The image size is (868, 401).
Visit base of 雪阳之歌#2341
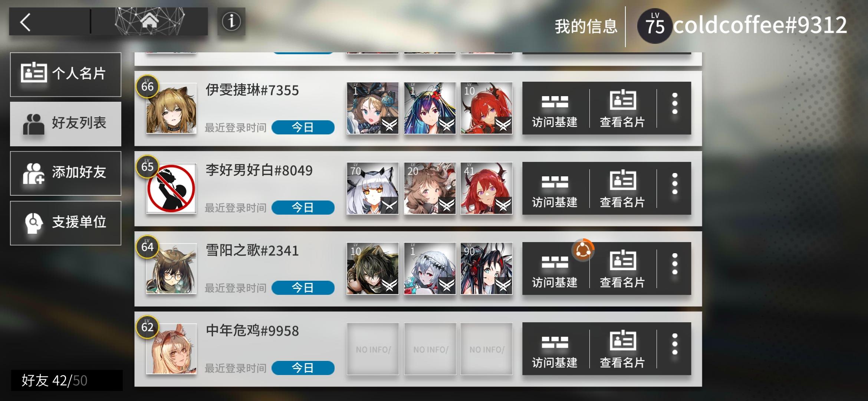(555, 269)
